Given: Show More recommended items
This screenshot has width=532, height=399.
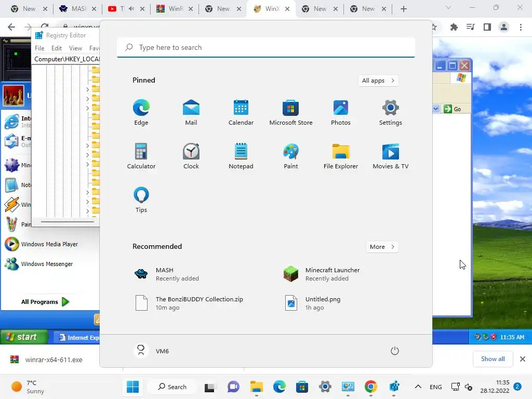Looking at the screenshot, I should [382, 247].
